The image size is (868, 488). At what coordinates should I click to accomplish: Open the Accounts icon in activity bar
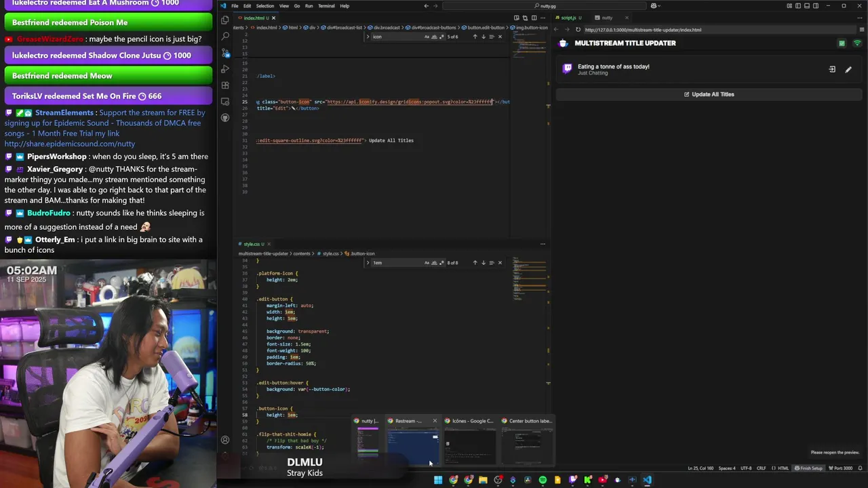[x=225, y=439]
